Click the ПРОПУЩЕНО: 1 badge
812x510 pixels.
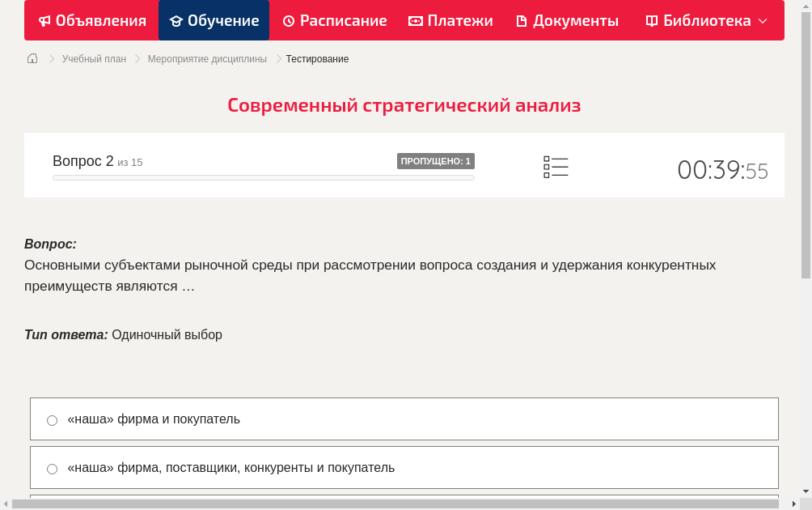tap(437, 160)
